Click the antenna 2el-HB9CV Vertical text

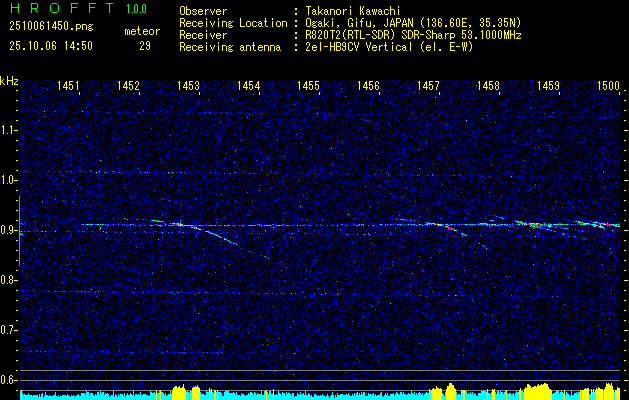click(388, 47)
